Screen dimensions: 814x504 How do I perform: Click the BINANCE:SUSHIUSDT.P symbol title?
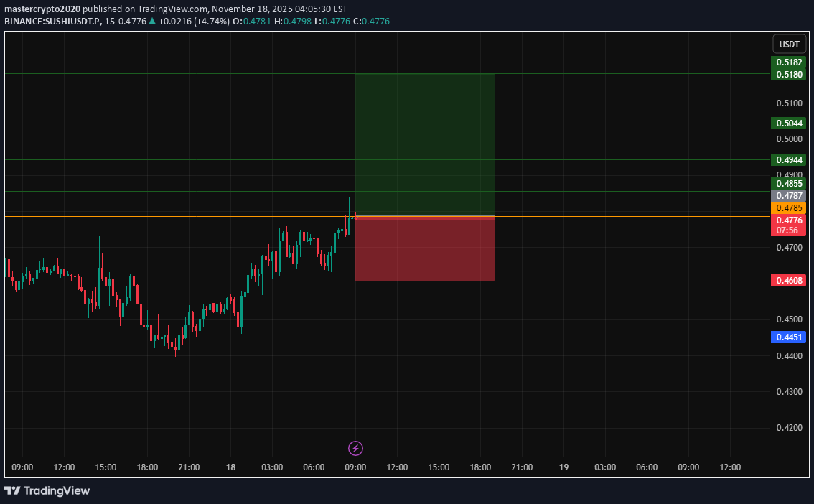[x=55, y=22]
